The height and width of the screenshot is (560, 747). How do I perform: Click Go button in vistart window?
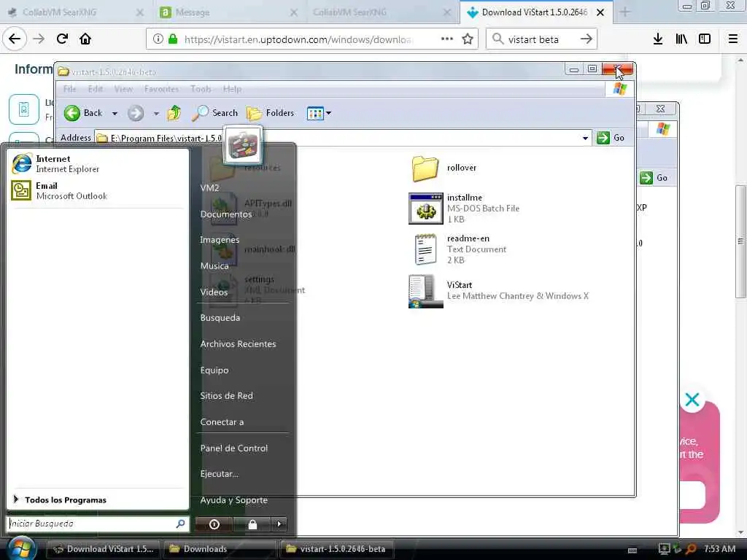tap(611, 138)
